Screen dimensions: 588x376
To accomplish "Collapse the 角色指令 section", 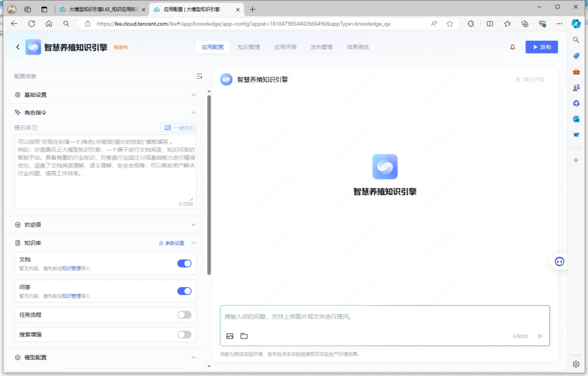I will coord(194,113).
